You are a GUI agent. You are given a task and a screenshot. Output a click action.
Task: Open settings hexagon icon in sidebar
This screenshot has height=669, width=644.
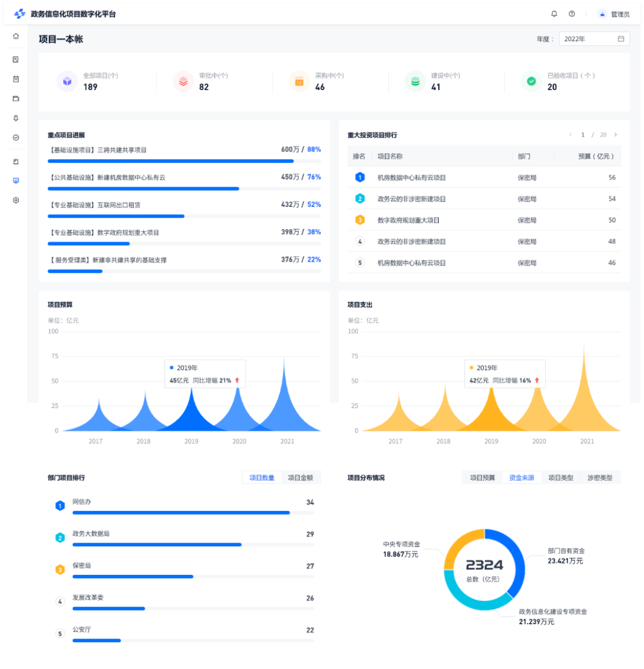coord(16,200)
